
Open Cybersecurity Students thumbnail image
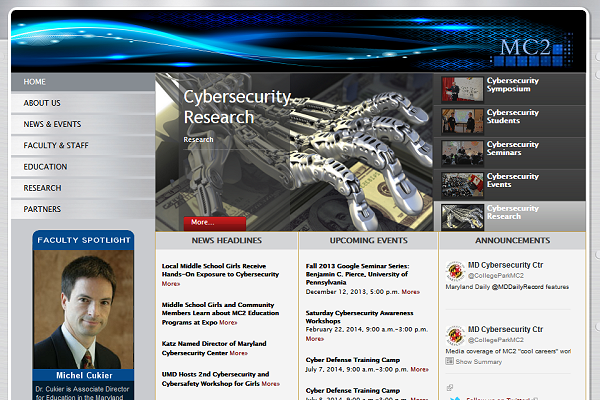point(462,121)
